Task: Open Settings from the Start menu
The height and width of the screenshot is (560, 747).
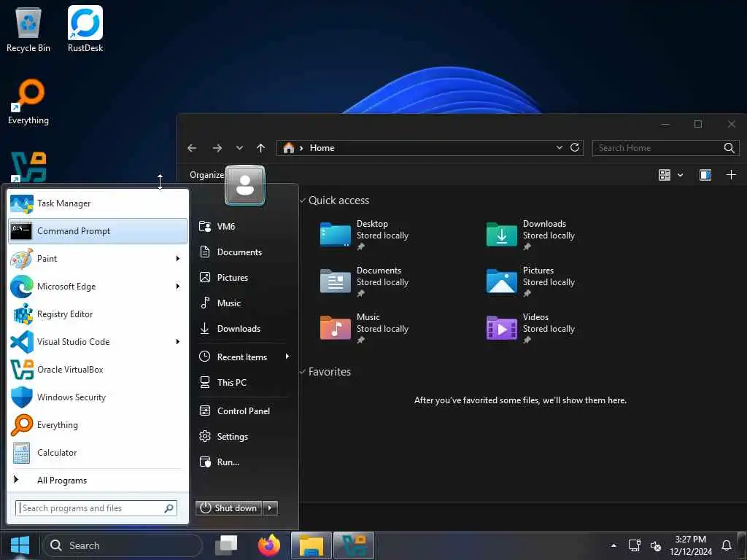Action: coord(243,437)
